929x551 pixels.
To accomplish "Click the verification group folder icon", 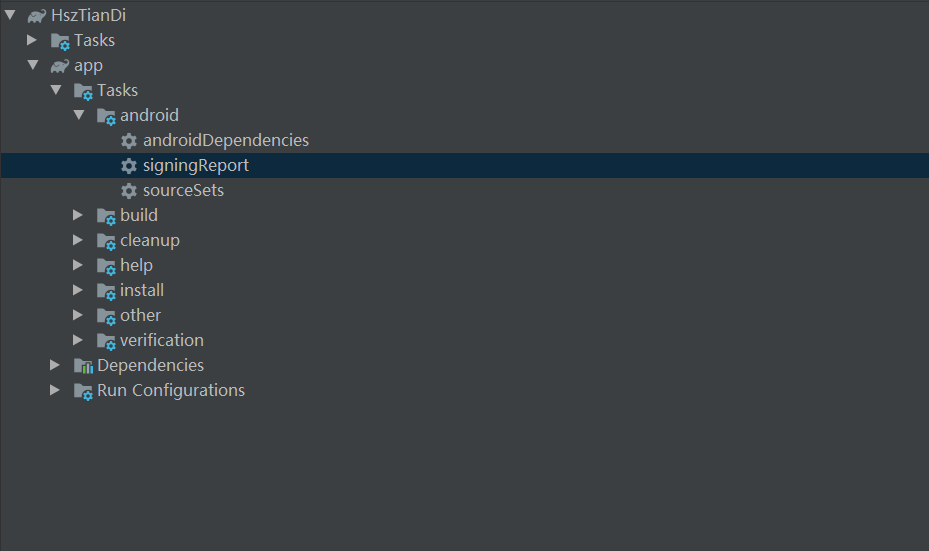I will coord(106,341).
